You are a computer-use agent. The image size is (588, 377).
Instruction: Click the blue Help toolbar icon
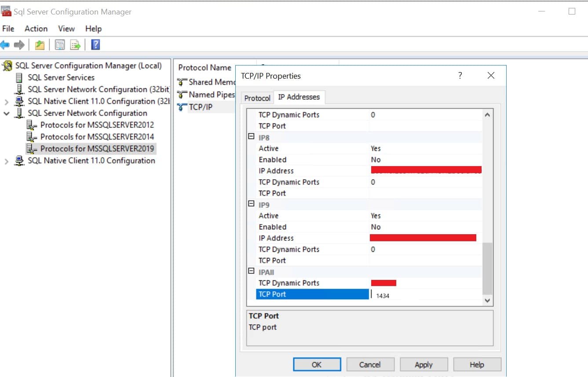click(x=95, y=45)
